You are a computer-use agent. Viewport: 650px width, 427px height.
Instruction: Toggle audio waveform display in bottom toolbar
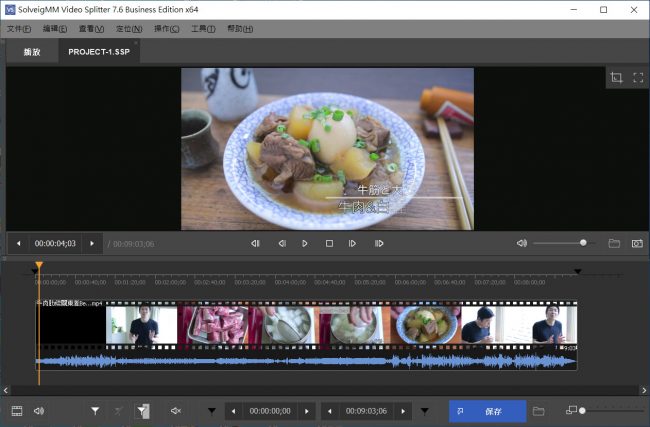[x=39, y=410]
